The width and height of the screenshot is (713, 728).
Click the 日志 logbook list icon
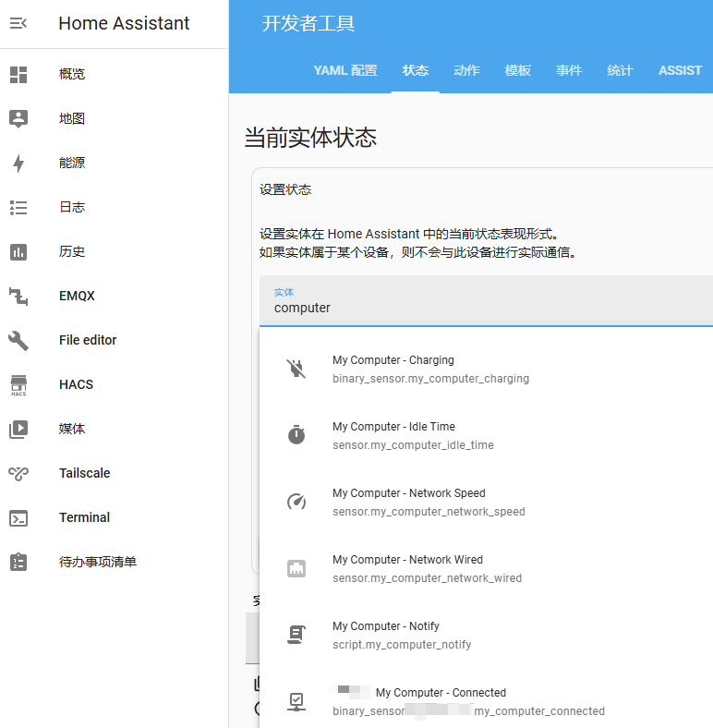pos(18,208)
